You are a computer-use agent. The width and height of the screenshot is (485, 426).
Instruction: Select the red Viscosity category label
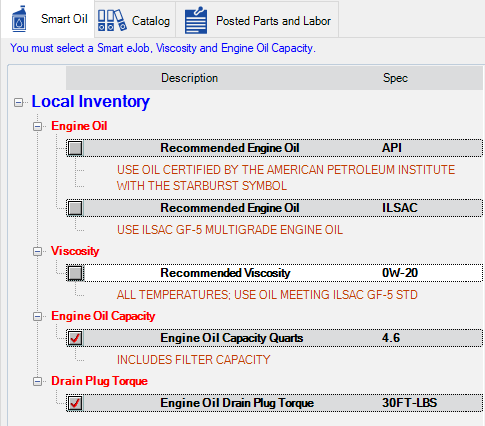[x=75, y=251]
